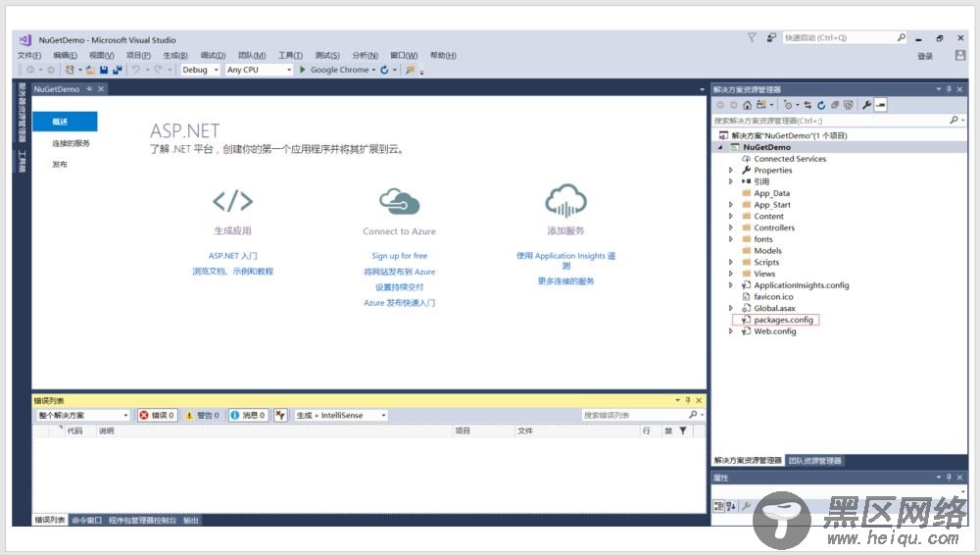
Task: Click the Home icon in Solution Explorer
Action: pyautogui.click(x=747, y=105)
